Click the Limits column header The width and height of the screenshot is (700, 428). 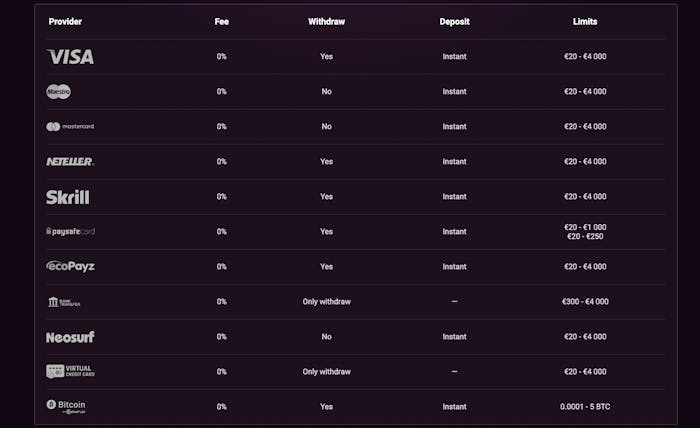tap(585, 21)
